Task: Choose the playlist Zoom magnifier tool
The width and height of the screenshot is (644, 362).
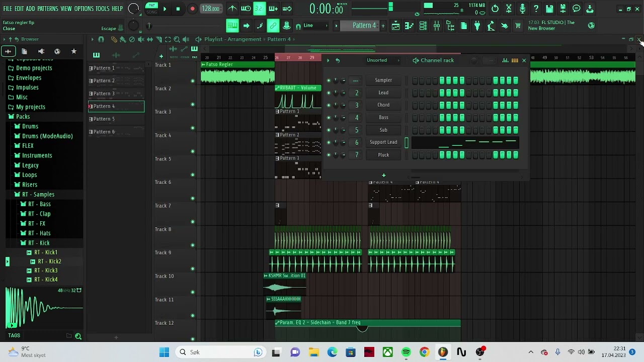Action: pos(177,39)
